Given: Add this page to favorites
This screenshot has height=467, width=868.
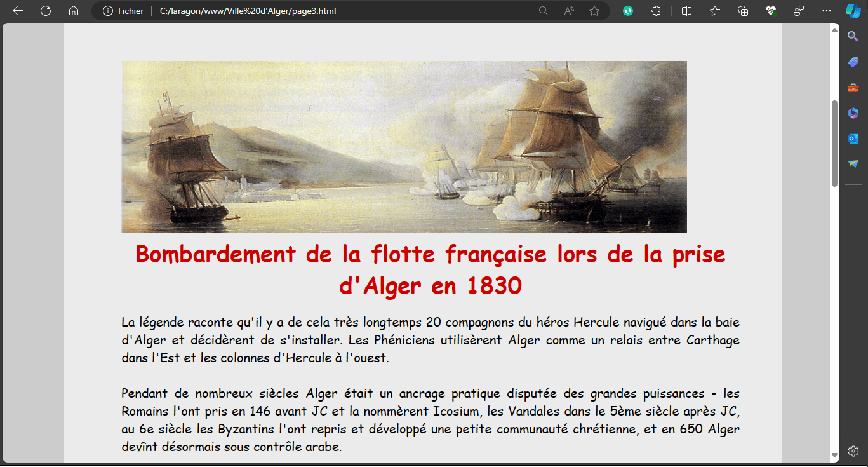Looking at the screenshot, I should [x=594, y=11].
